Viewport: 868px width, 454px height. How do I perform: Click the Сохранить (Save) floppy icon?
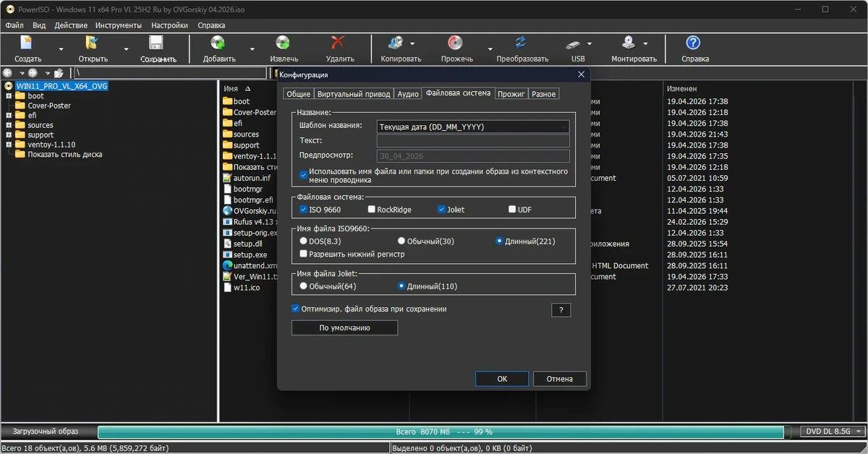click(156, 43)
